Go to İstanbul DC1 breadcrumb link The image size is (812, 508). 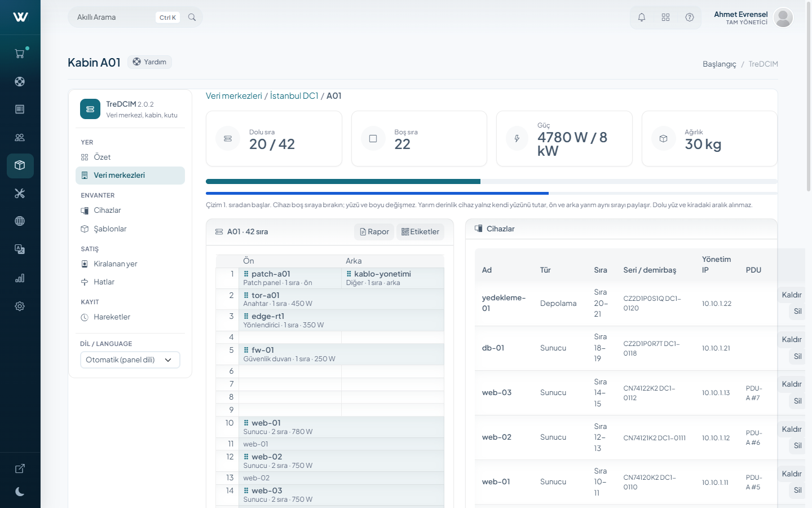pyautogui.click(x=294, y=96)
